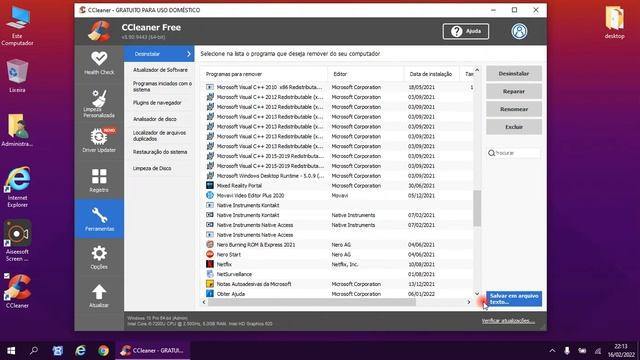Viewport: 640px width, 360px height.
Task: Select the Netflix program icon
Action: pyautogui.click(x=210, y=264)
